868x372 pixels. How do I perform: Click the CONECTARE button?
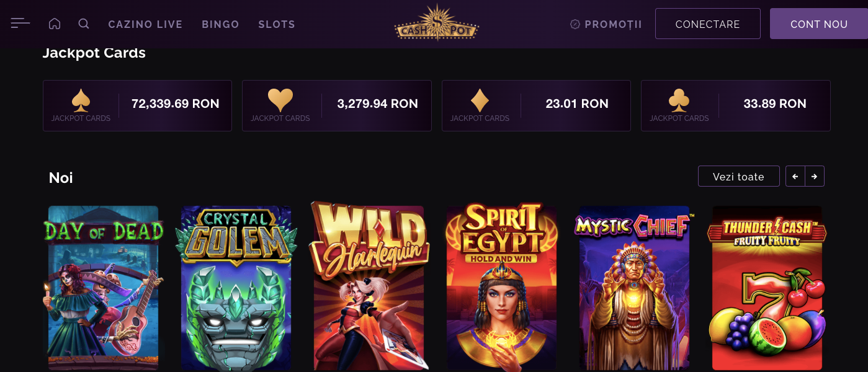coord(708,24)
